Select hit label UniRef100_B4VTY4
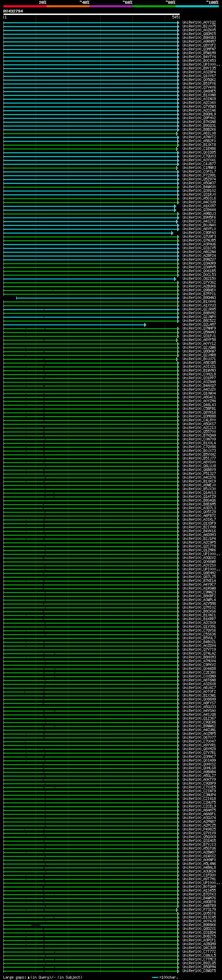Image resolution: width=222 pixels, height=980 pixels. click(199, 57)
